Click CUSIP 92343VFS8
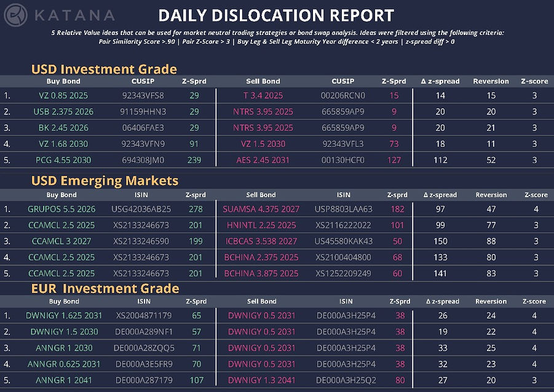The image size is (554, 392). [x=143, y=95]
